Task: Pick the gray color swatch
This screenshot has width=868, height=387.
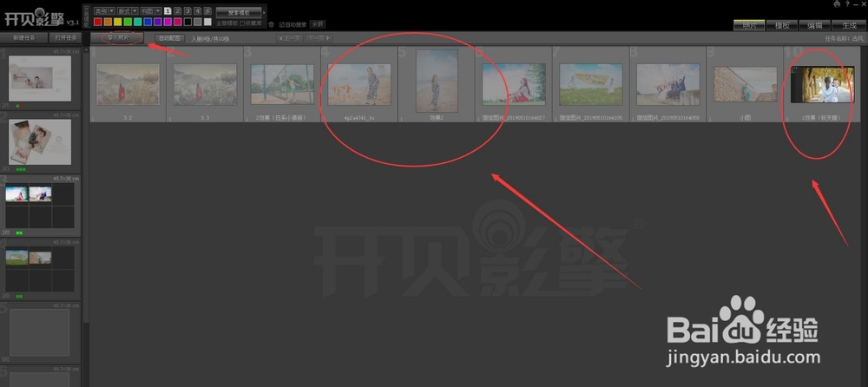Action: pyautogui.click(x=198, y=23)
